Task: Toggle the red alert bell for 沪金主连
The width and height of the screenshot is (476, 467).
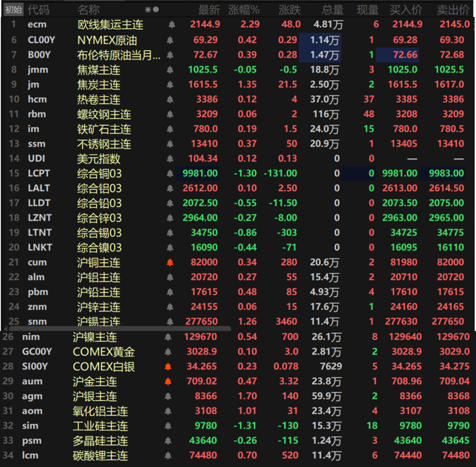Action: pos(168,382)
